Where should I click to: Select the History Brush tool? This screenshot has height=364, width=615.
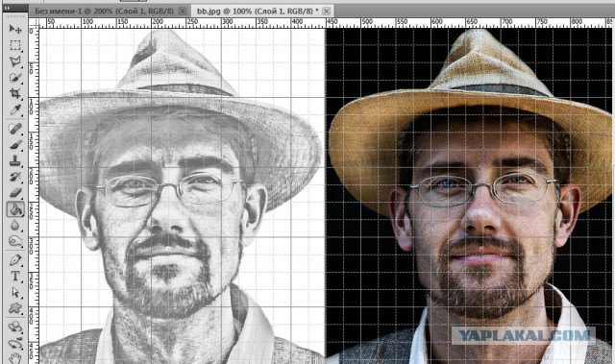click(x=15, y=177)
